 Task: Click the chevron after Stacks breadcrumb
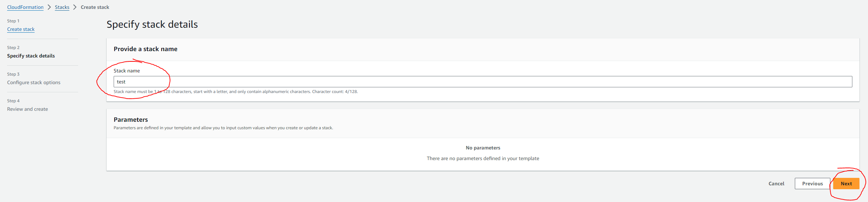coord(75,7)
